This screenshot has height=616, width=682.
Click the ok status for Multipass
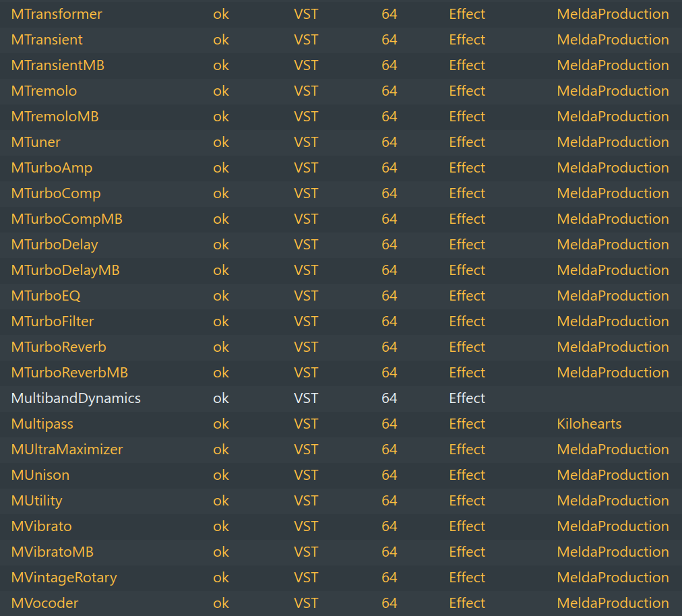[221, 424]
